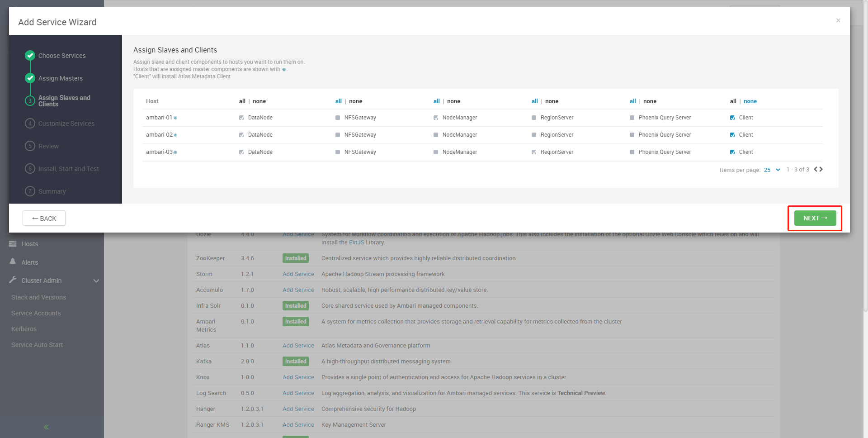This screenshot has height=438, width=868.
Task: Go back using the BACK button
Action: (44, 218)
